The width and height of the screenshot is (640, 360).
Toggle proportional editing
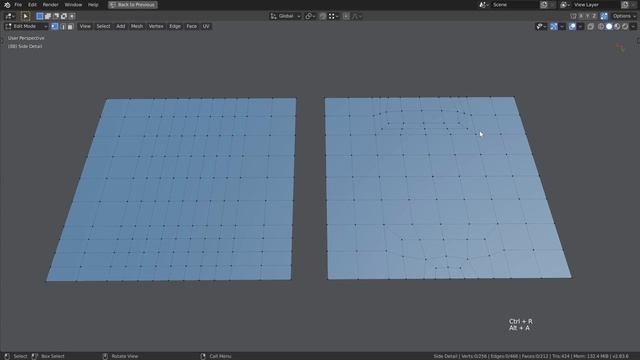(x=346, y=16)
